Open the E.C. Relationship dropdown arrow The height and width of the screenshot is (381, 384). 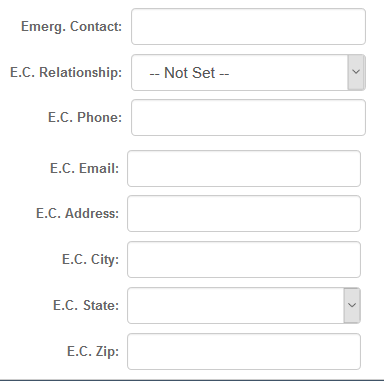point(356,73)
